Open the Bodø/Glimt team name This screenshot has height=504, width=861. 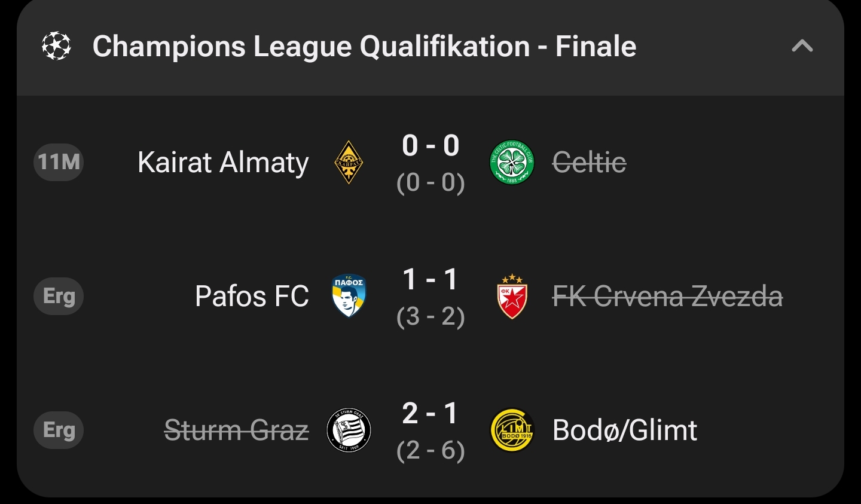tap(625, 430)
